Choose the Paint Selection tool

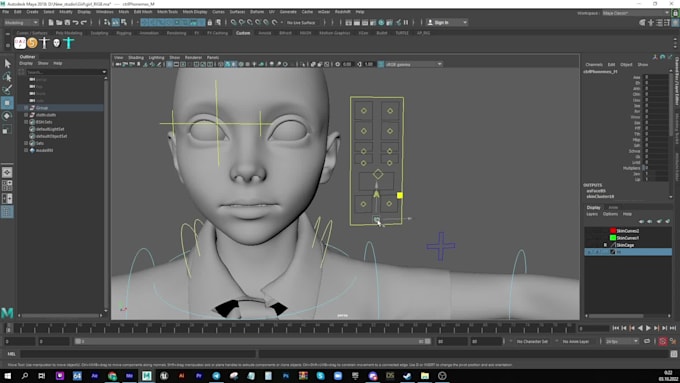point(7,90)
